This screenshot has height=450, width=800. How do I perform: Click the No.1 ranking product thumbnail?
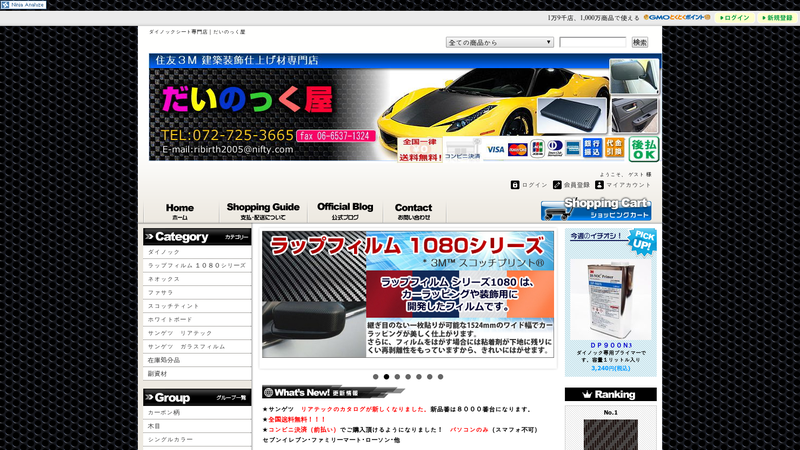(x=611, y=435)
